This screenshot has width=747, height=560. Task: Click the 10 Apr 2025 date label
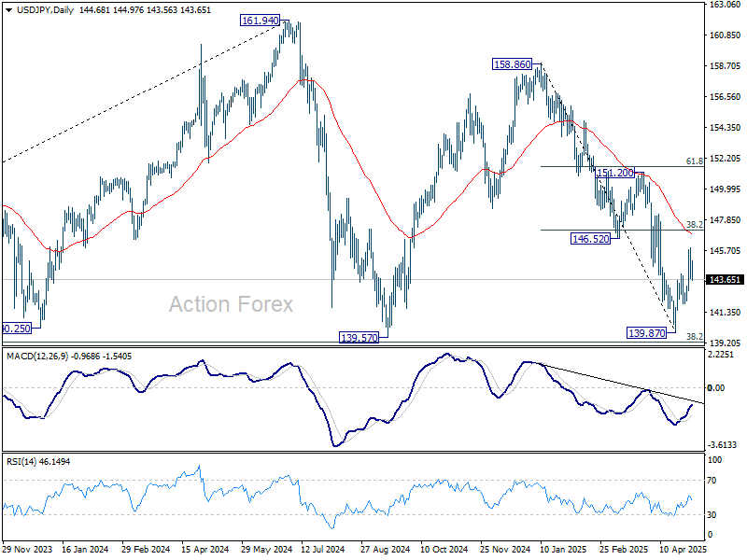[x=684, y=551]
